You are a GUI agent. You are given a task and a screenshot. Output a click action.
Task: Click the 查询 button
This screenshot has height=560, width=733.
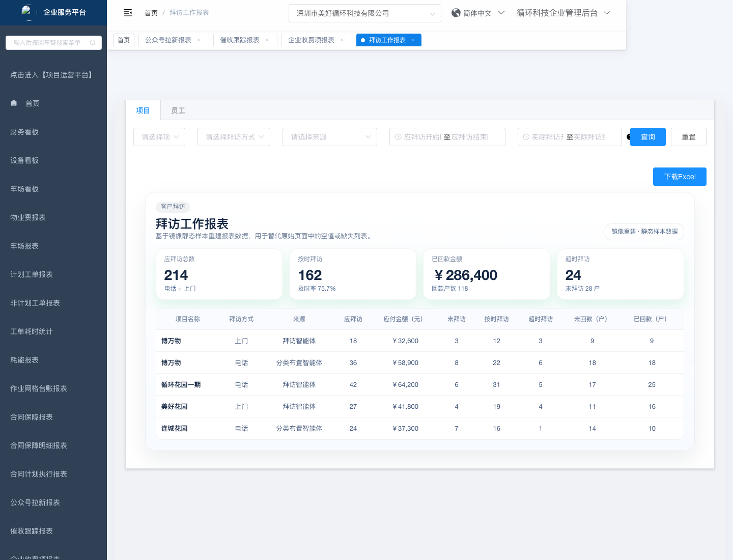647,137
